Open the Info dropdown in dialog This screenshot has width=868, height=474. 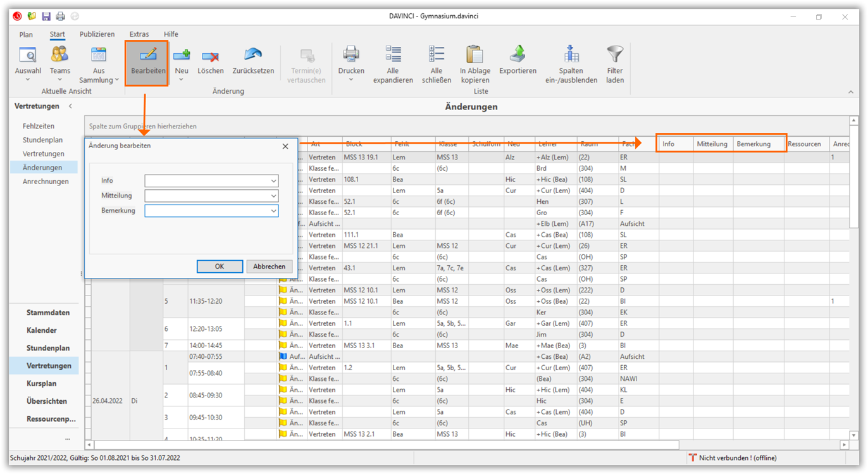pyautogui.click(x=273, y=181)
